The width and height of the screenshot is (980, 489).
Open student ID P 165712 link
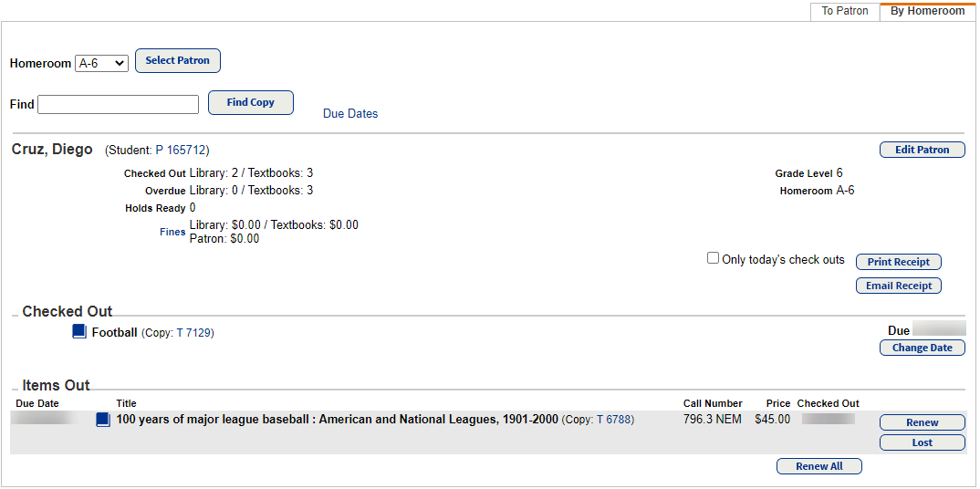coord(182,150)
